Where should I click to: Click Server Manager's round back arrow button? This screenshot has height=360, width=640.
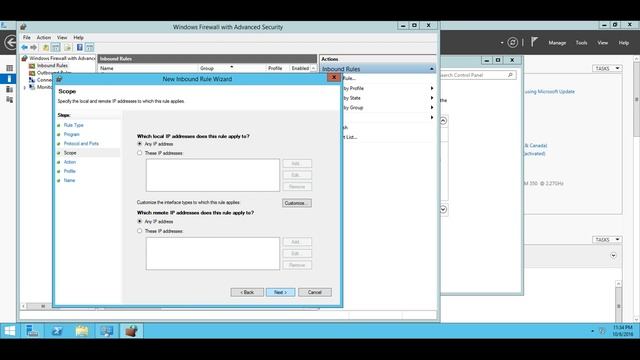(x=10, y=42)
